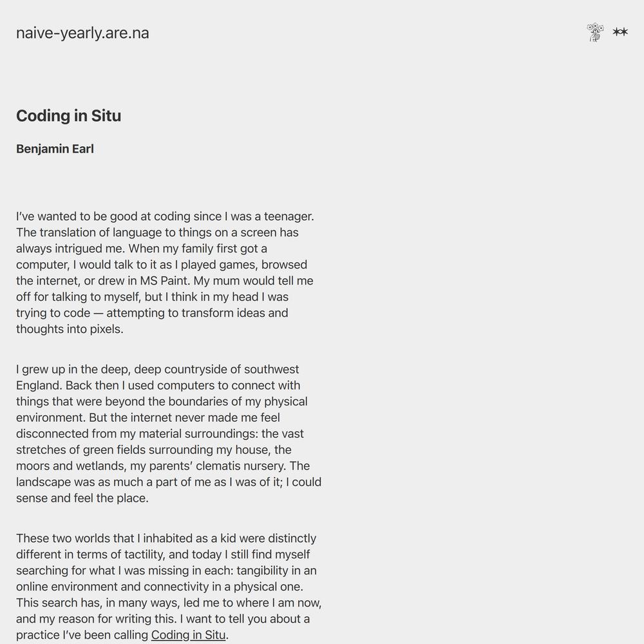Viewport: 644px width, 644px height.
Task: Click the phrase 'thoughts into pixels'
Action: 70,329
